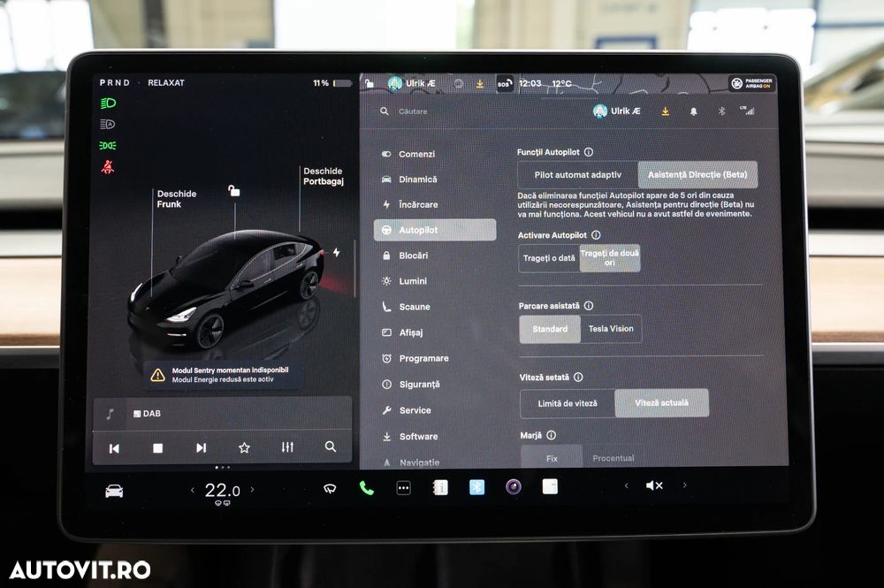The image size is (884, 588).
Task: Skip to previous DAB station
Action: pos(114,448)
